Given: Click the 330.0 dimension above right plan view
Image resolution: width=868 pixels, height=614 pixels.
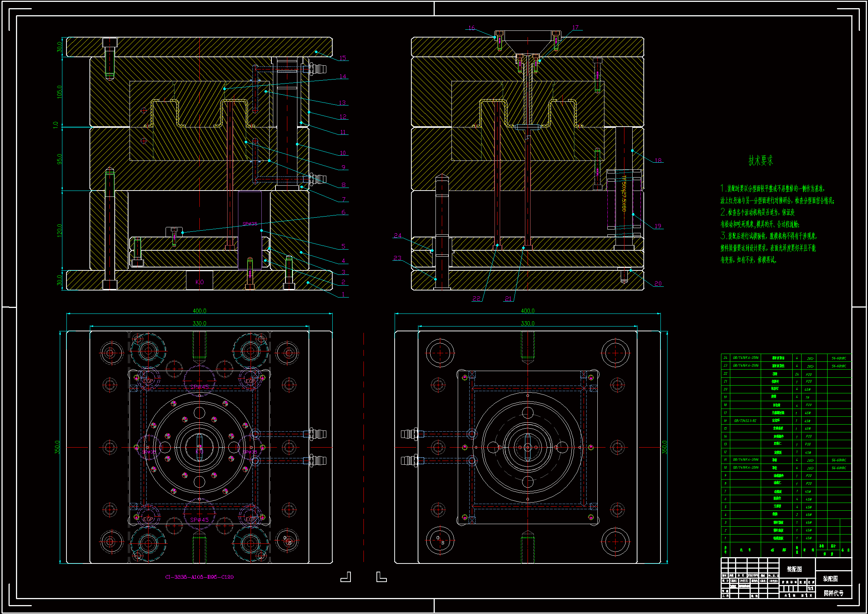Looking at the screenshot, I should pos(528,323).
